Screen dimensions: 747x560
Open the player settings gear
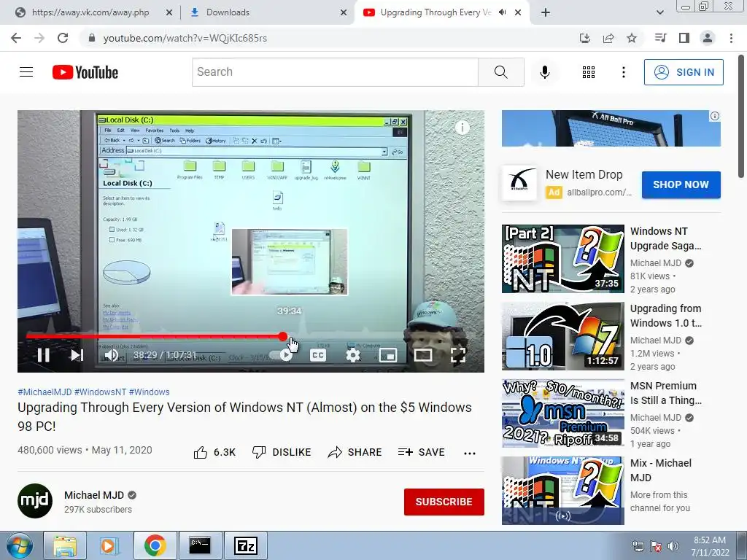click(x=353, y=355)
